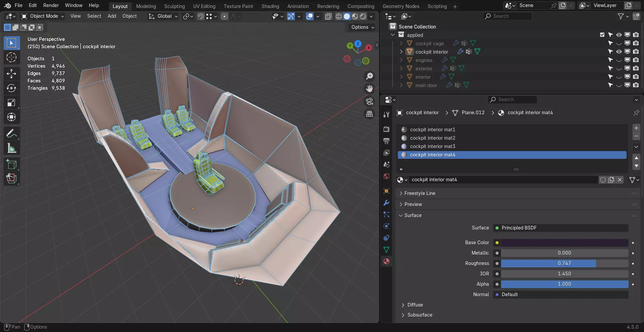The width and height of the screenshot is (644, 332).
Task: Select the cockpit interior mat2 slot
Action: [512, 138]
